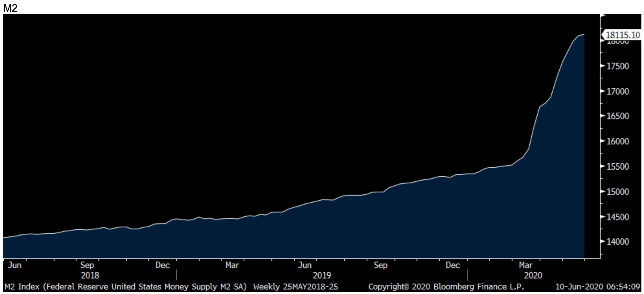Screen dimensions: 644x294
Task: Select the 14500 price axis label
Action: point(618,217)
